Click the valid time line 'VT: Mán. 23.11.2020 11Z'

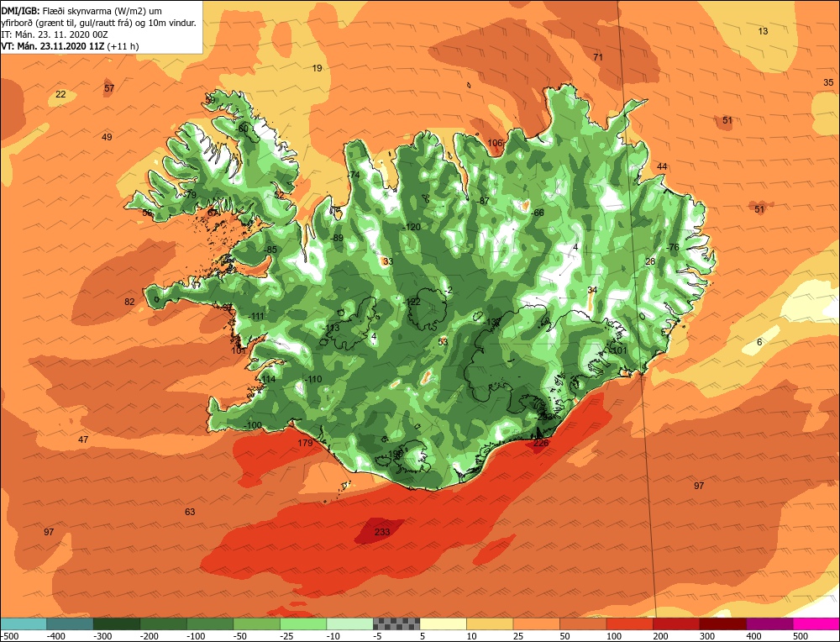pos(53,46)
